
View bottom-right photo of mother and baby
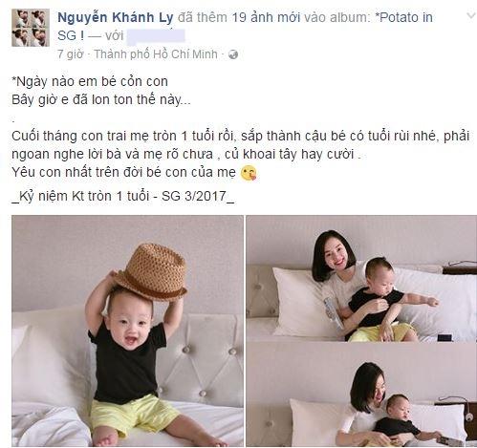361,395
